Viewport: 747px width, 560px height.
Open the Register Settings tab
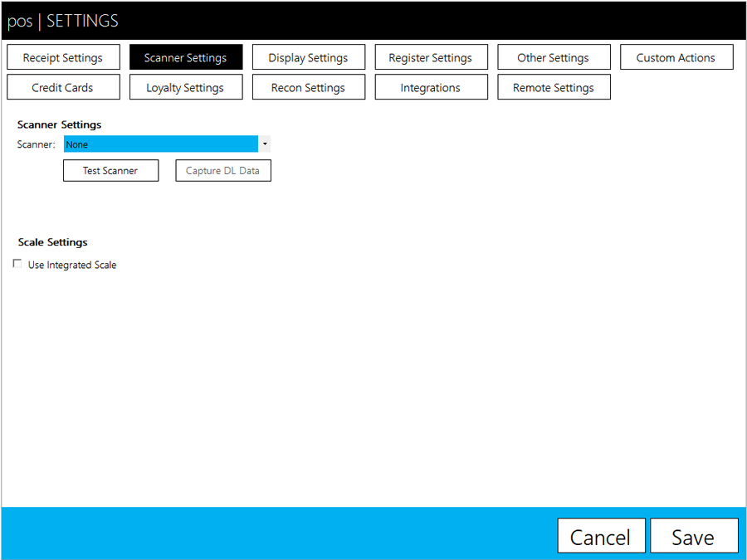tap(431, 57)
